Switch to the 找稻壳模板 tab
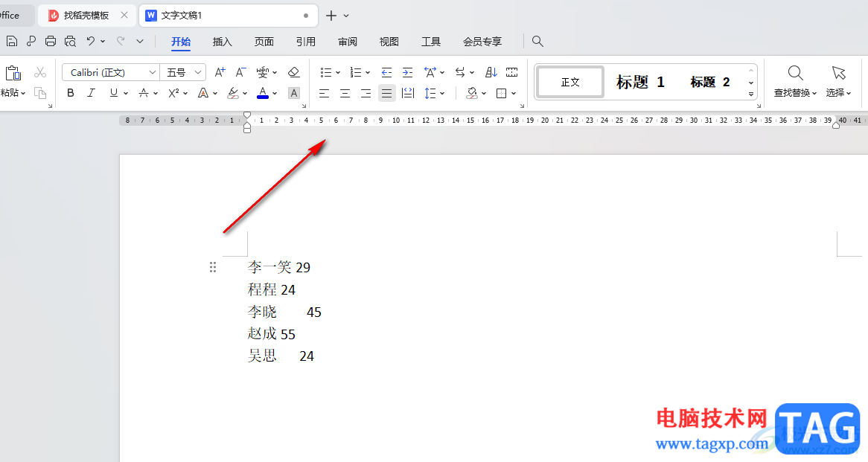The image size is (868, 462). pyautogui.click(x=86, y=16)
